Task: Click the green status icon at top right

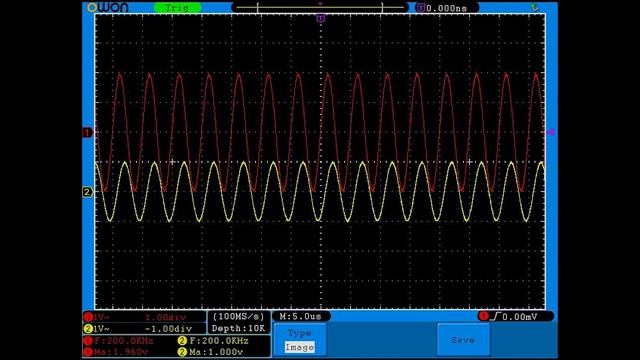Action: (x=535, y=7)
